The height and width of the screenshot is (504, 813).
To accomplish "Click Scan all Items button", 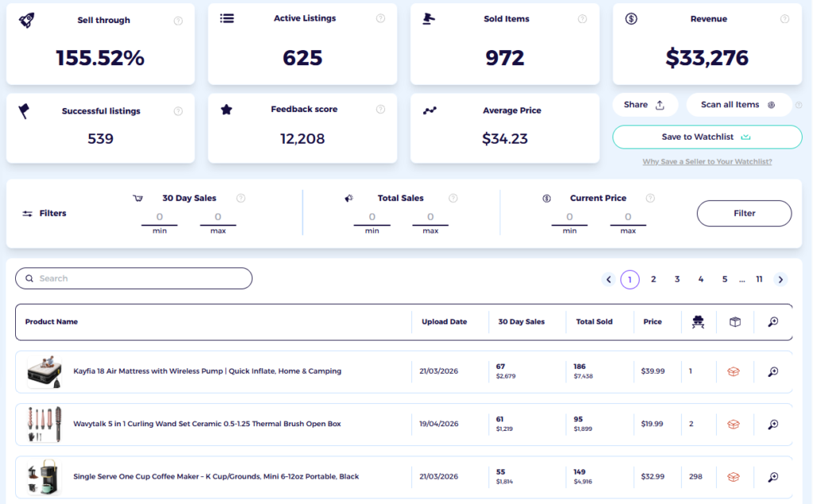I will [x=739, y=105].
